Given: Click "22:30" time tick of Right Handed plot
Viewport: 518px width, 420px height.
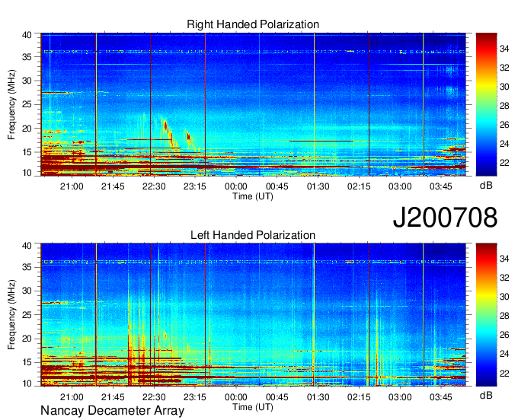Looking at the screenshot, I should [154, 186].
